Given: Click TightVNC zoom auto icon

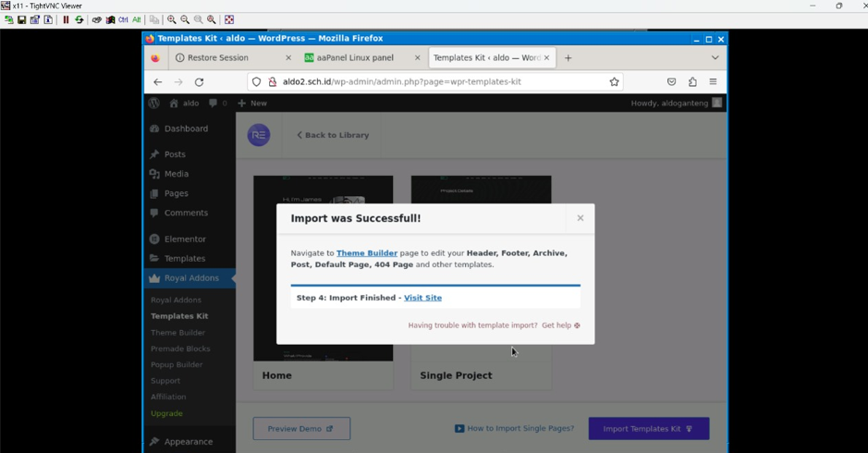Looking at the screenshot, I should [212, 20].
